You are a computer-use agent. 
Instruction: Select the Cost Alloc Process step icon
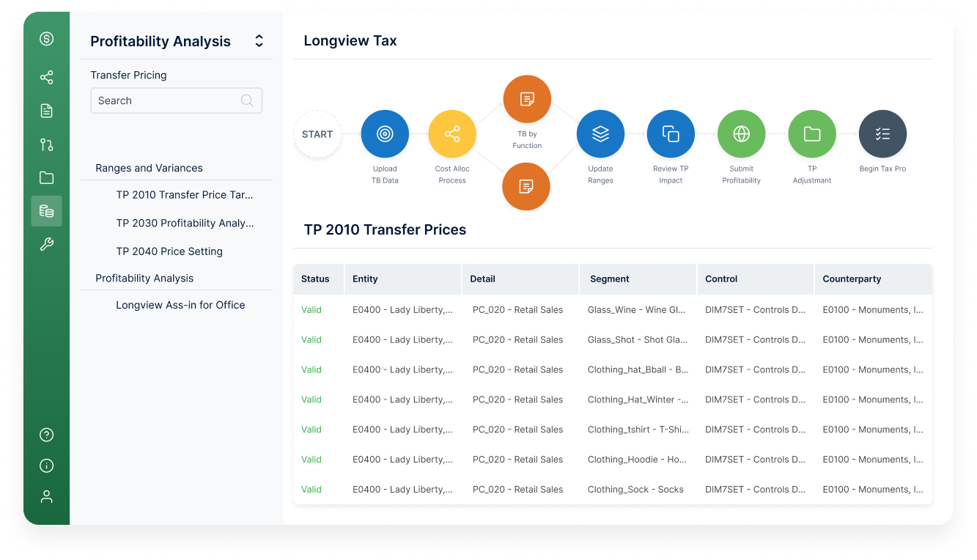click(x=452, y=133)
